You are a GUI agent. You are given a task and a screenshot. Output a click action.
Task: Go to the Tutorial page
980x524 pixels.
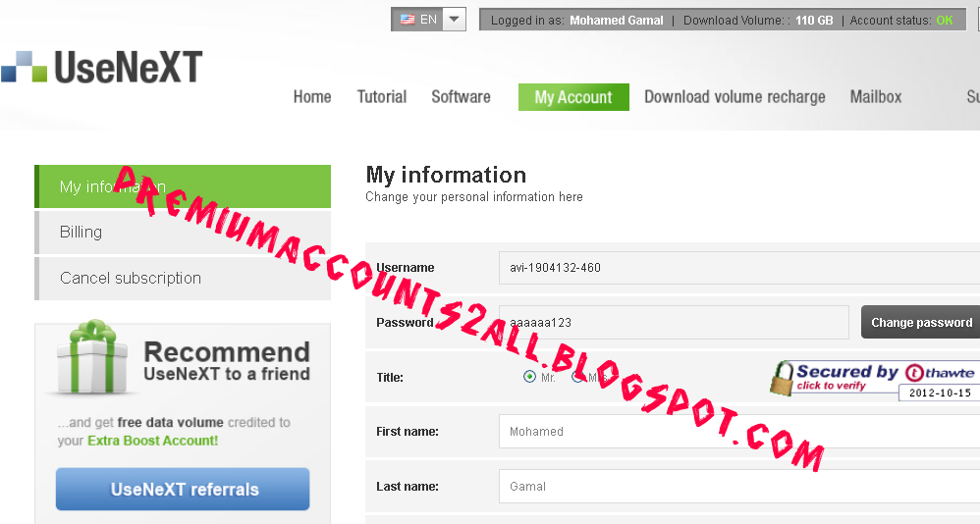[382, 97]
